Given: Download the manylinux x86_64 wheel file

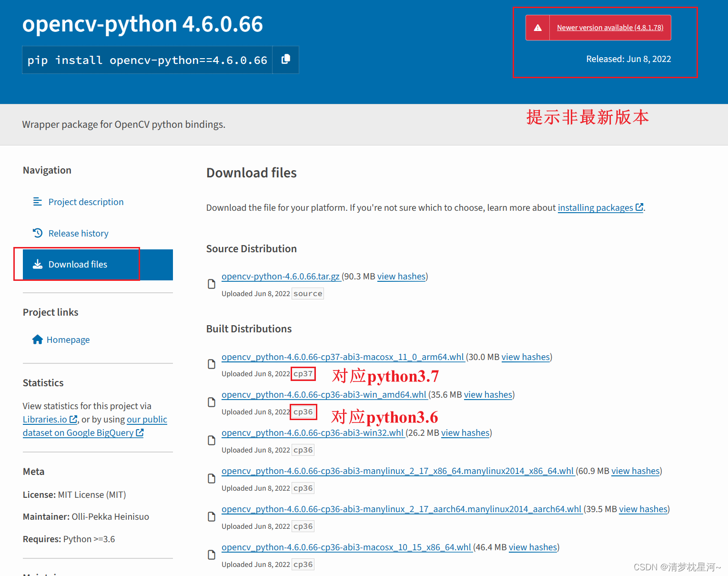Looking at the screenshot, I should pyautogui.click(x=398, y=471).
